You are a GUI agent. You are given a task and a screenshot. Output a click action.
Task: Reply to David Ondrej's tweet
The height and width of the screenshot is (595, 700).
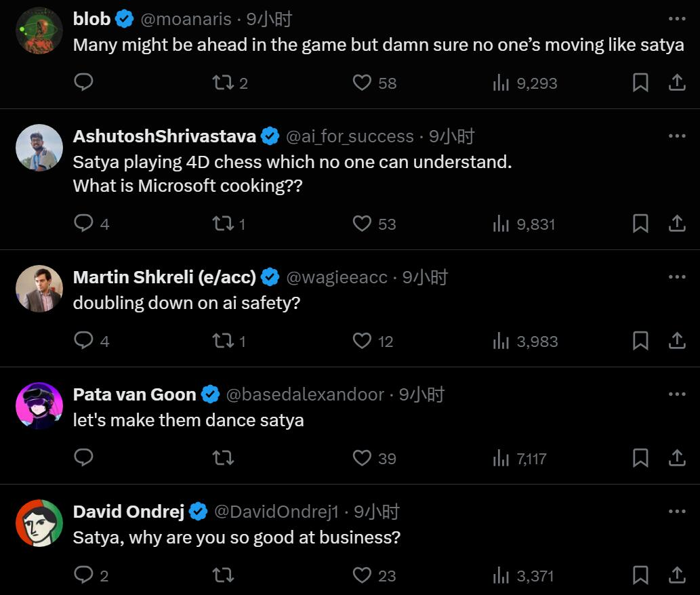click(91, 575)
